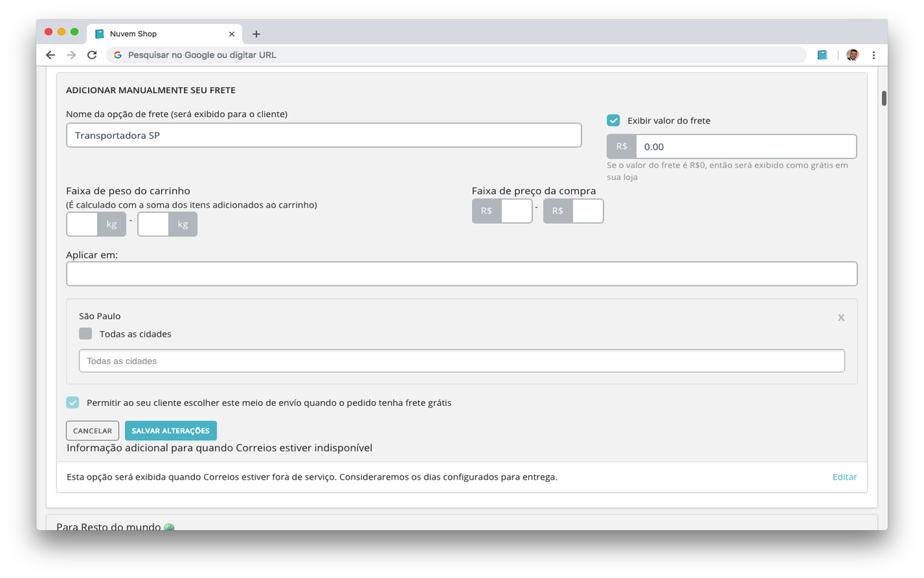
Task: Open Chrome's three-dot menu
Action: pyautogui.click(x=873, y=55)
